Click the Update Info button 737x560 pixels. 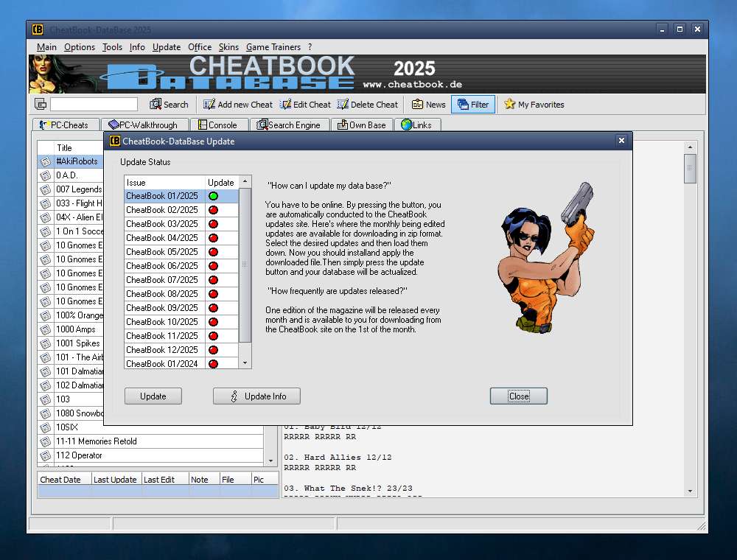(256, 396)
